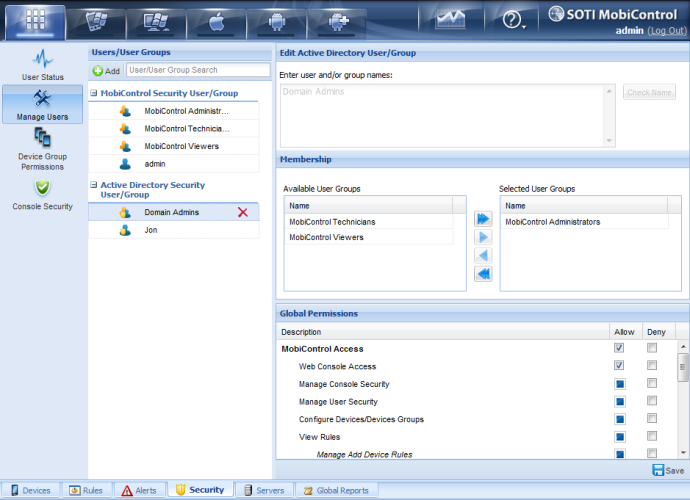Move all groups to Selected list
This screenshot has height=500, width=690.
click(483, 219)
